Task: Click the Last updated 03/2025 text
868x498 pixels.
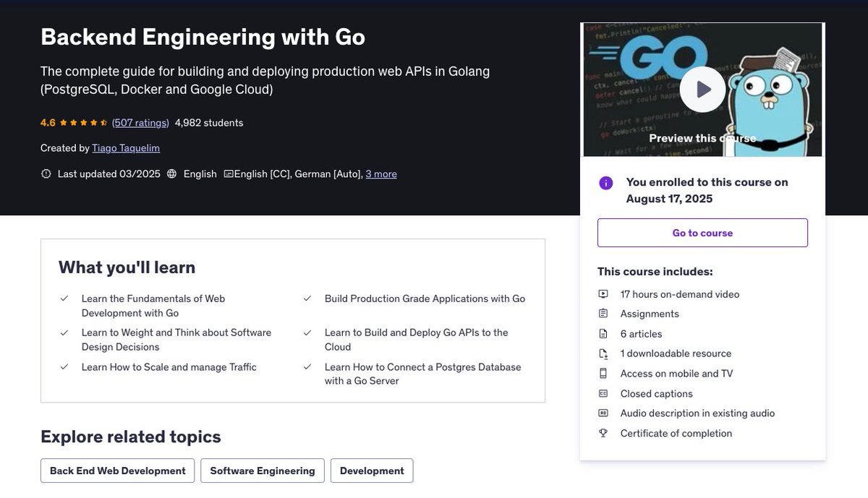Action: 109,174
